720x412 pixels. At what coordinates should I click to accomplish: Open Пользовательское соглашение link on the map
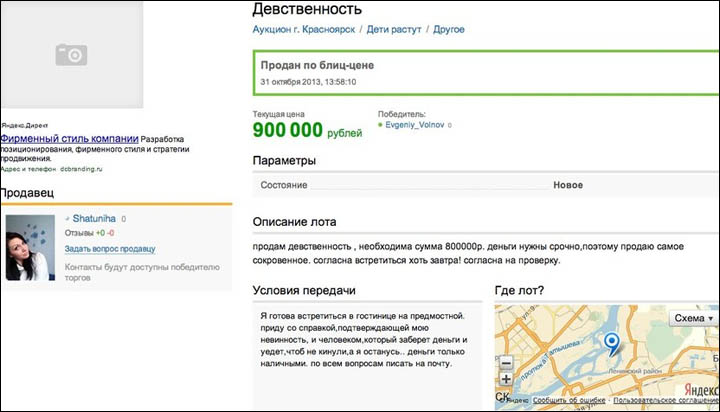point(661,399)
